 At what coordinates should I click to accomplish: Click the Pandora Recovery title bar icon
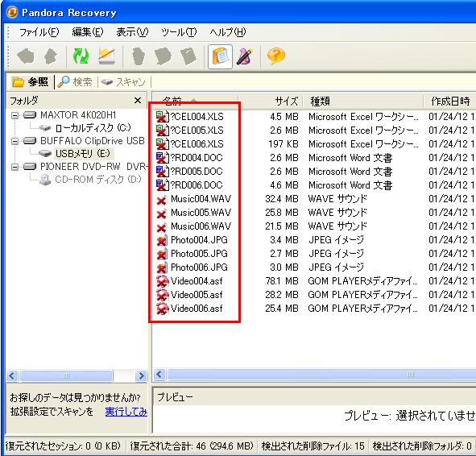coord(12,12)
